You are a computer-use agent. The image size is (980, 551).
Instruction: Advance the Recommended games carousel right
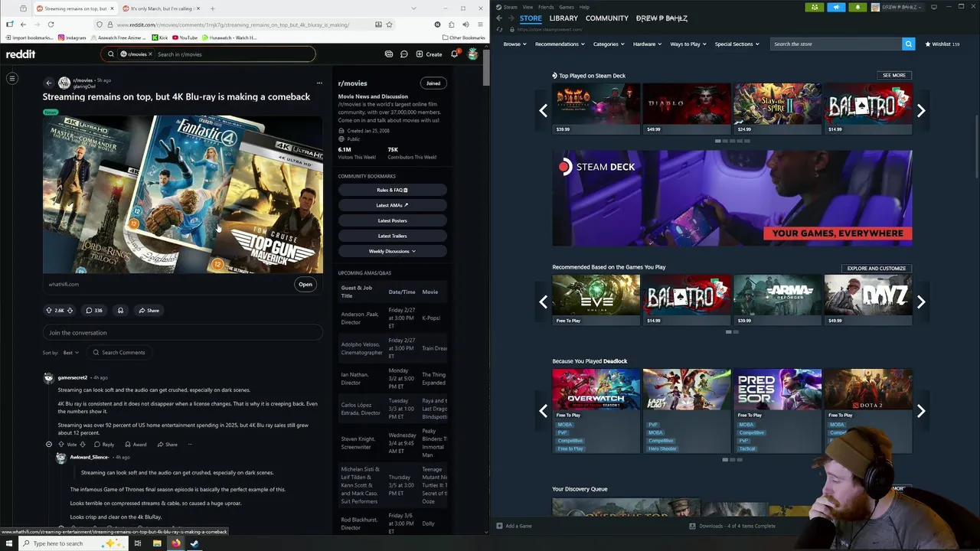[921, 302]
